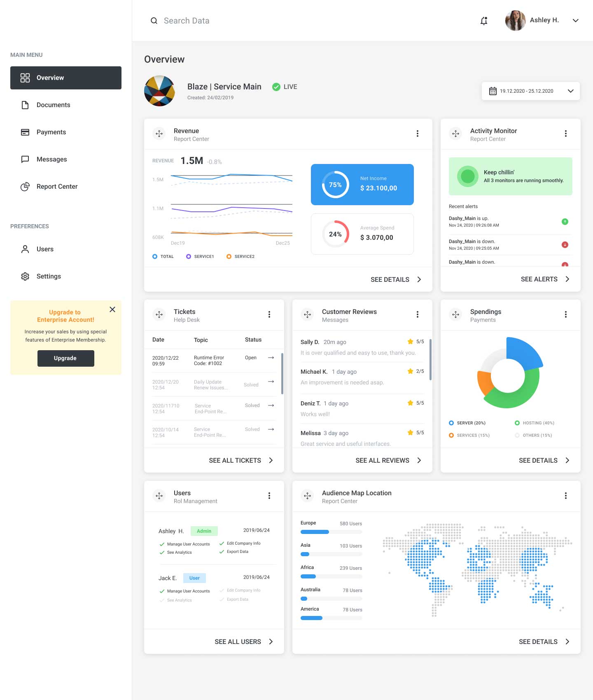
Task: Go to Report Center menu item
Action: click(x=57, y=187)
